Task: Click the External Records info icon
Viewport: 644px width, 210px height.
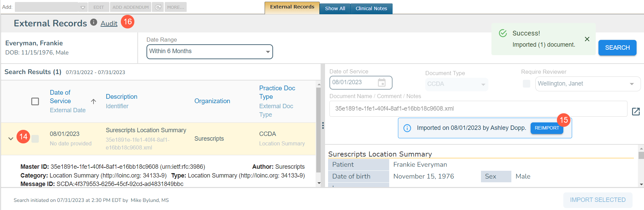Action: [x=93, y=22]
